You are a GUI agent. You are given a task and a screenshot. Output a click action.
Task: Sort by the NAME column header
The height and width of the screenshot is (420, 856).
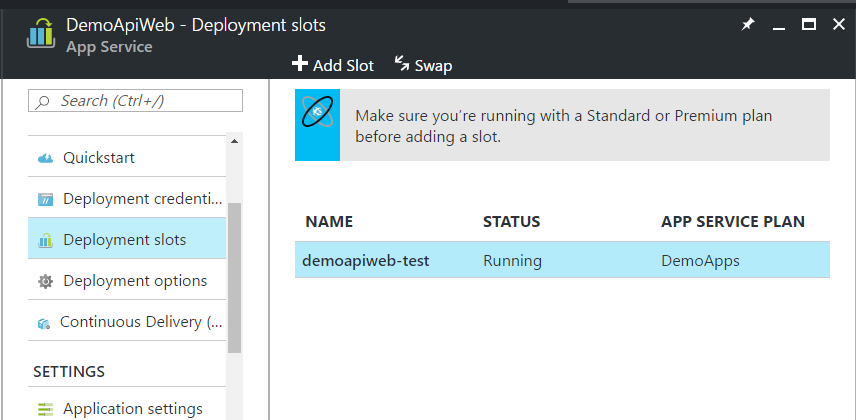[x=329, y=221]
